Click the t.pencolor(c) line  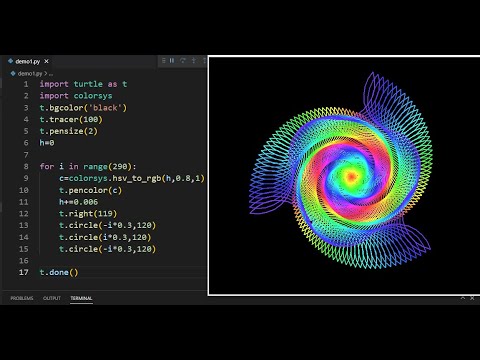click(x=91, y=190)
